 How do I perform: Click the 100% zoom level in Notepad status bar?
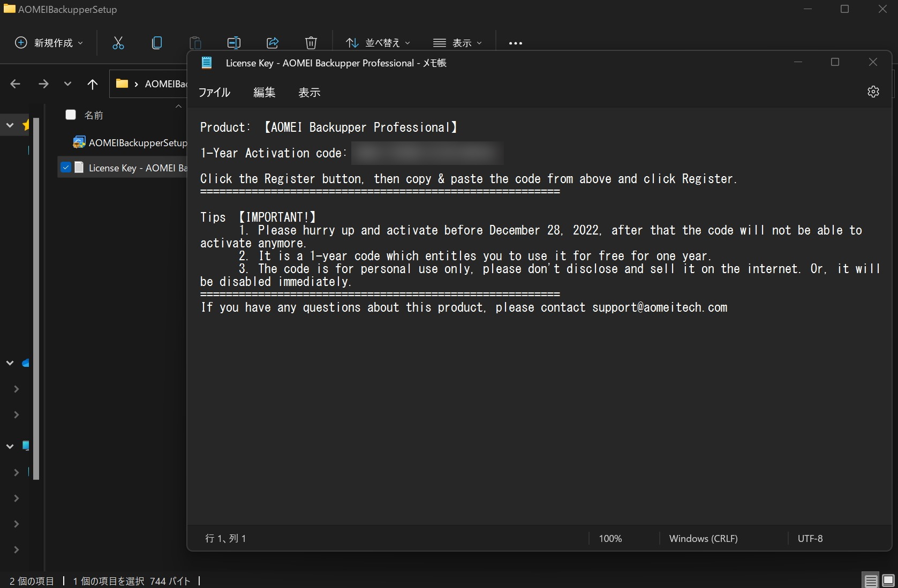610,539
